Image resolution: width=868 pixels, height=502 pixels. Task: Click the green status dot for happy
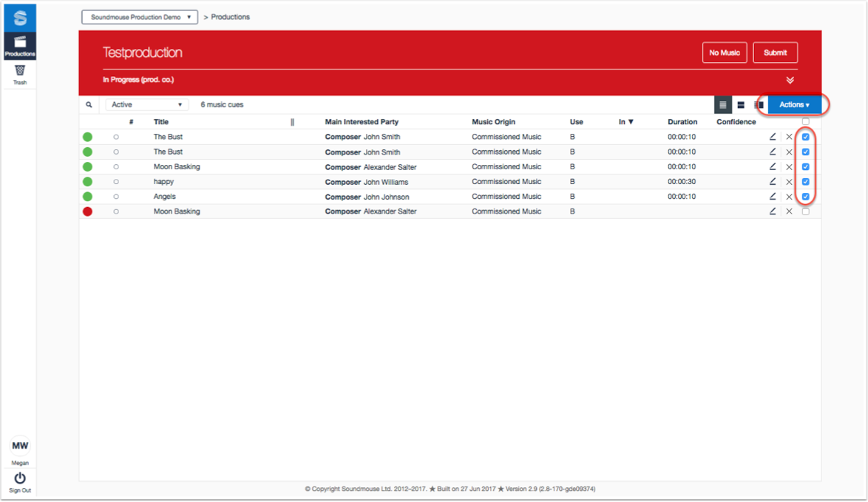coord(87,182)
